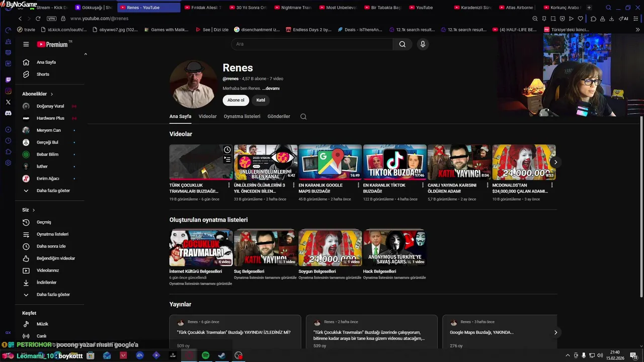Switch to the Ana Sayfa channel tab

[180, 117]
